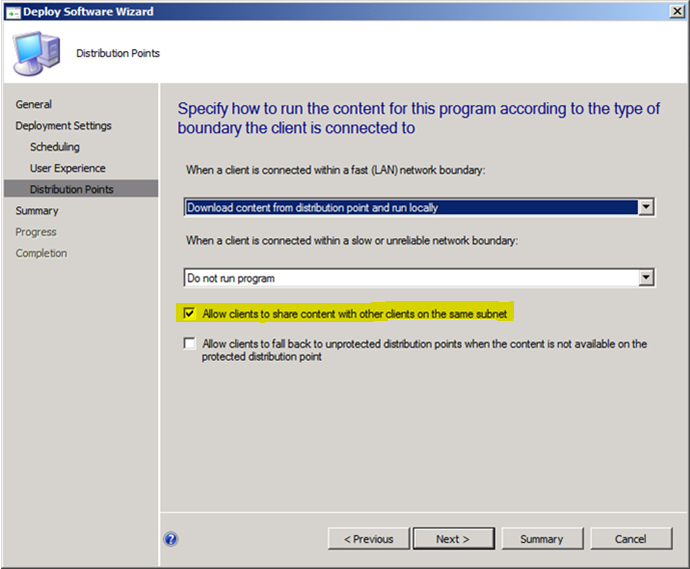Cancel the deployment wizard
Image resolution: width=690 pixels, height=569 pixels.
point(630,539)
